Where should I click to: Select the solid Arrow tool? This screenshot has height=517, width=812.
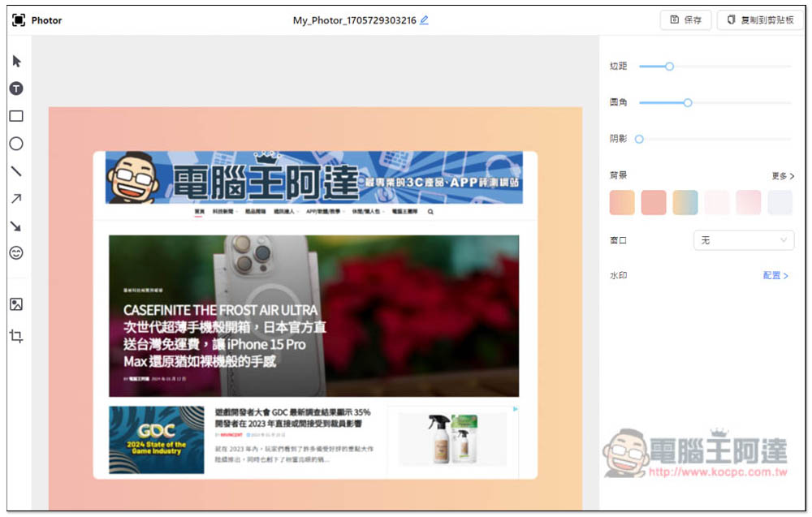click(16, 226)
